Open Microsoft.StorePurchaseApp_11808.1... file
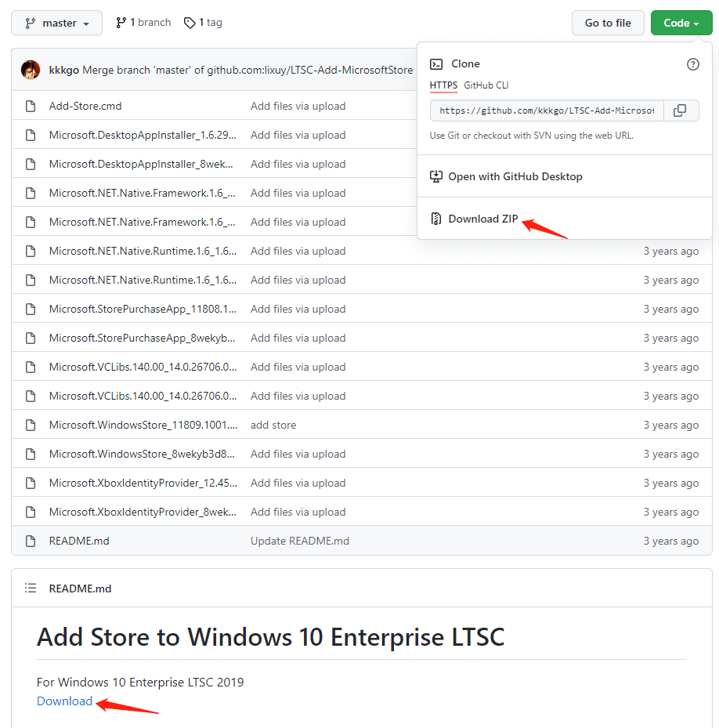The image size is (719, 728). [143, 310]
